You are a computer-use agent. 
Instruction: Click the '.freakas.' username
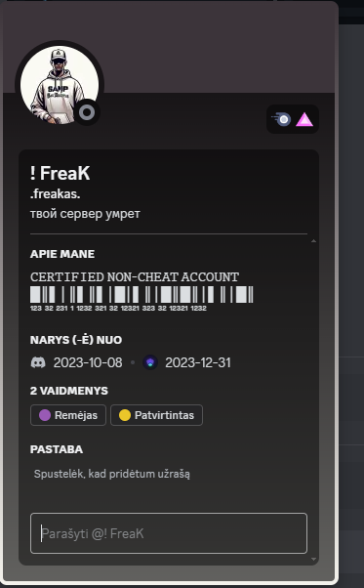tap(55, 194)
